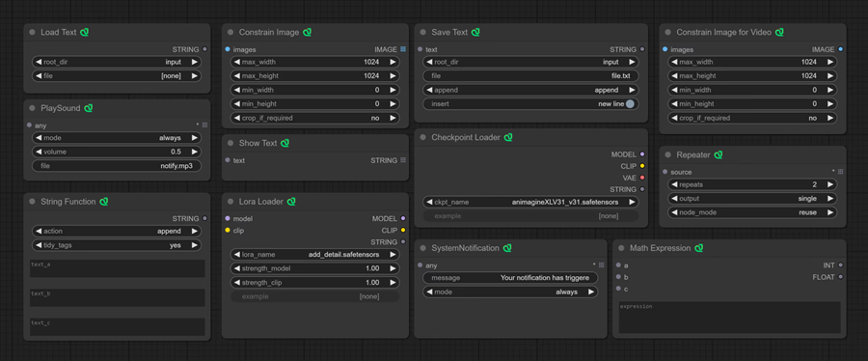The image size is (868, 361).
Task: Open the lora_name add_detail.safetensors dropdown
Action: point(315,255)
